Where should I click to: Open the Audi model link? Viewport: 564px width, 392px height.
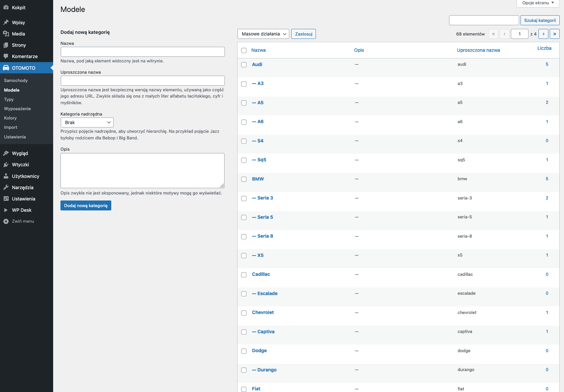click(257, 64)
